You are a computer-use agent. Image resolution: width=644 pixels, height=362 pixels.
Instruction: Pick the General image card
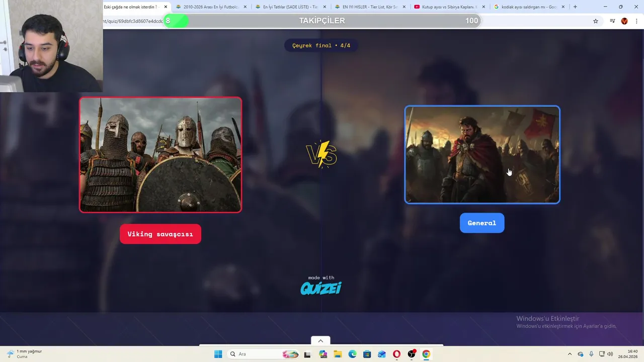[x=482, y=154]
